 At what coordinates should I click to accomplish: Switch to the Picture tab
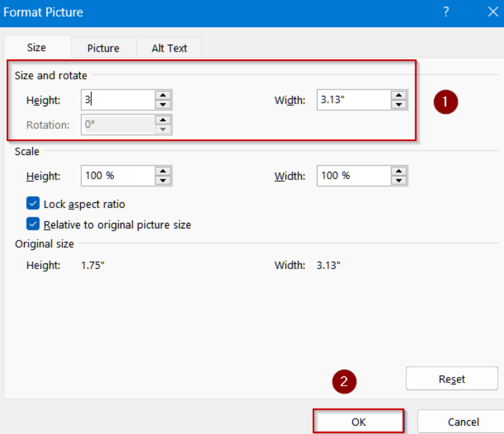[103, 48]
